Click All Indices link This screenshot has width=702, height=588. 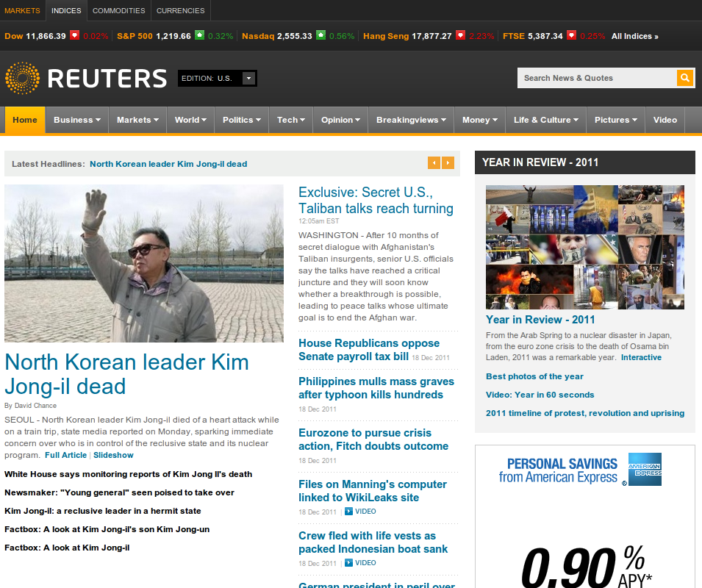(x=634, y=36)
